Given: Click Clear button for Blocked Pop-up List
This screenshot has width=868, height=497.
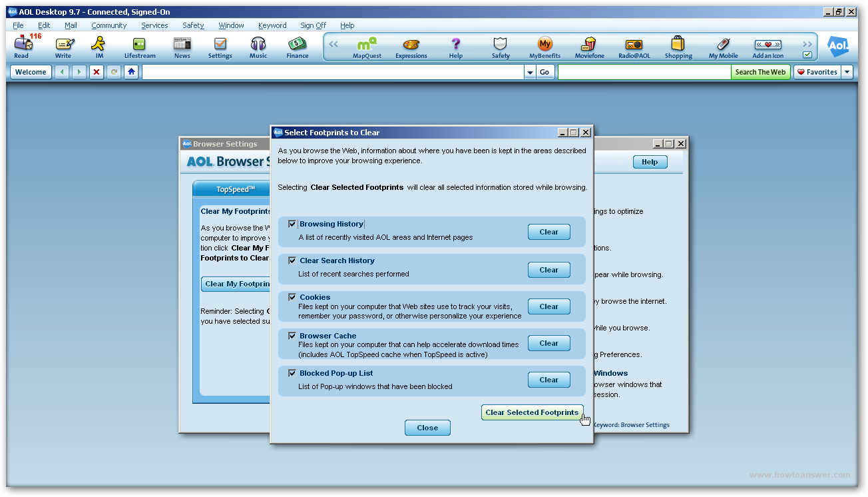Looking at the screenshot, I should pyautogui.click(x=549, y=380).
